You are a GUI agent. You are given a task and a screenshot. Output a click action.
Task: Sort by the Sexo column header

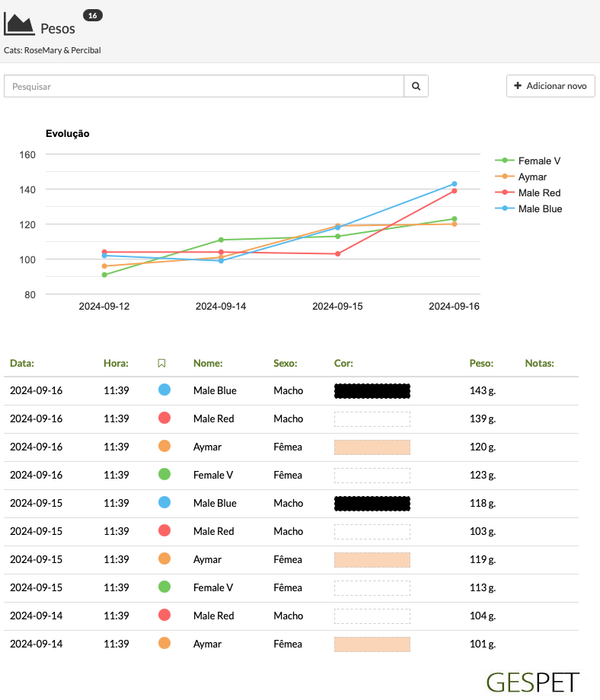286,364
